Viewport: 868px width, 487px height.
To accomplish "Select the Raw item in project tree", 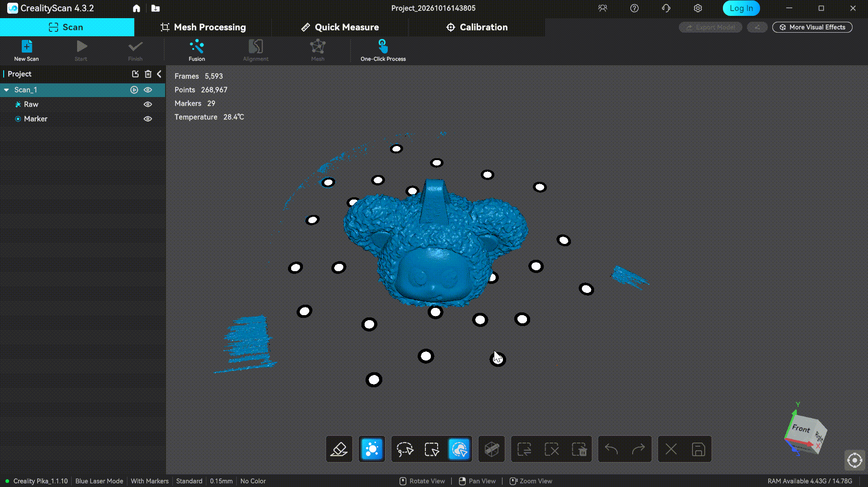I will [31, 104].
